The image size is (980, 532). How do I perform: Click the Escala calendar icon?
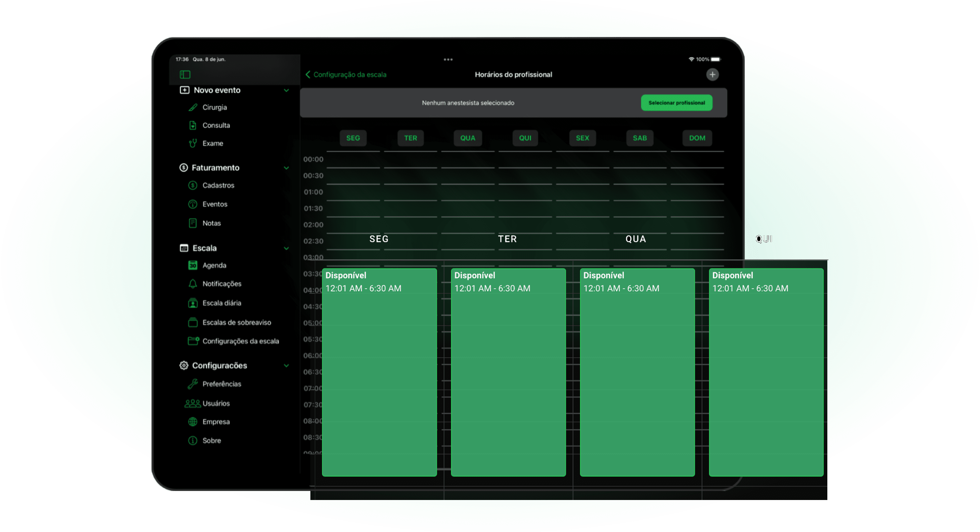pos(184,248)
